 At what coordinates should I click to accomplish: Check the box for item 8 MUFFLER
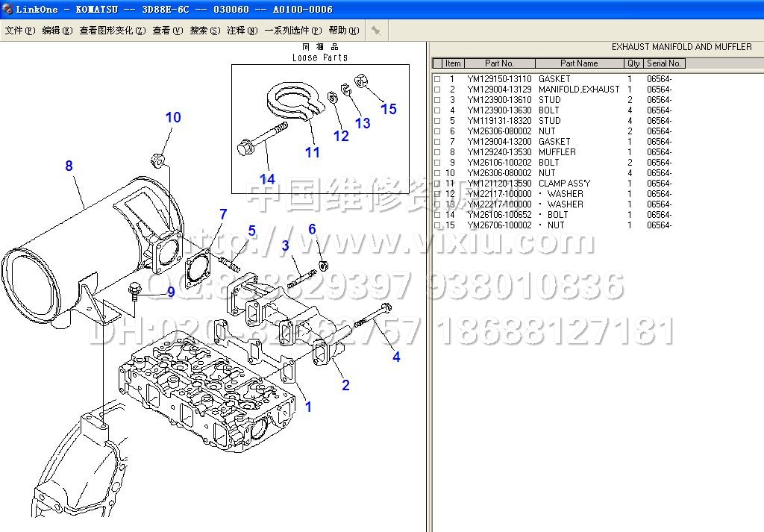pyautogui.click(x=437, y=152)
